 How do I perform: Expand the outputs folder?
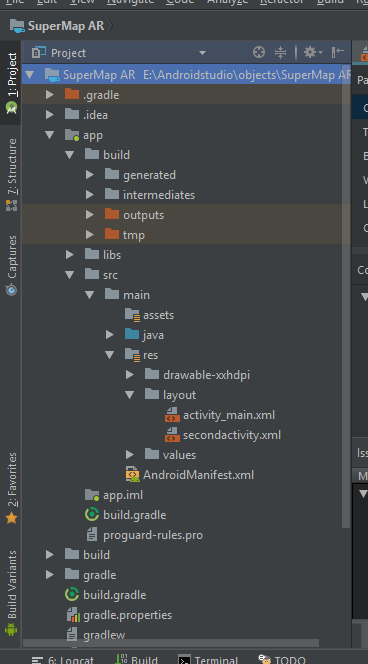89,215
